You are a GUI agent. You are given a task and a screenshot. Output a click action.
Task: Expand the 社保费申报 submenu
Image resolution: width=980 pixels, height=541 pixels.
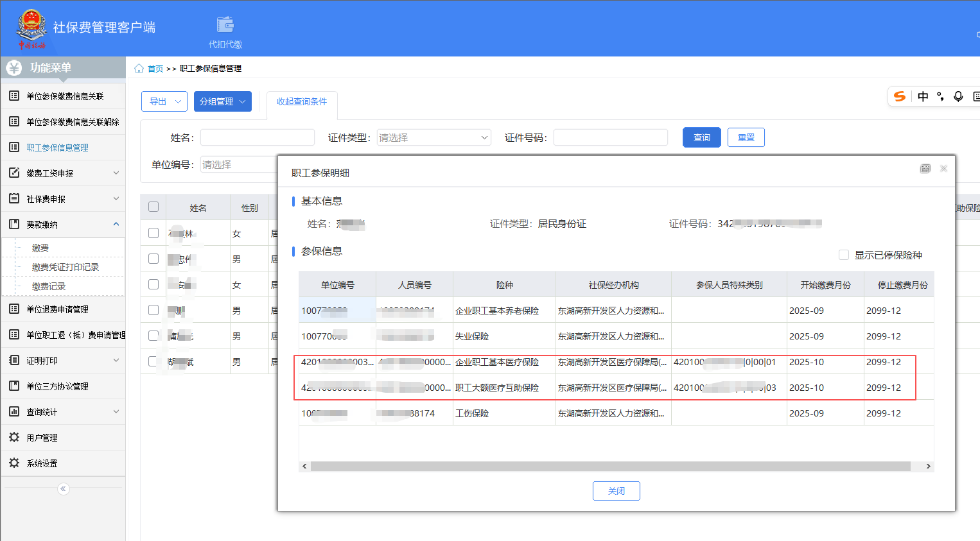(x=116, y=198)
